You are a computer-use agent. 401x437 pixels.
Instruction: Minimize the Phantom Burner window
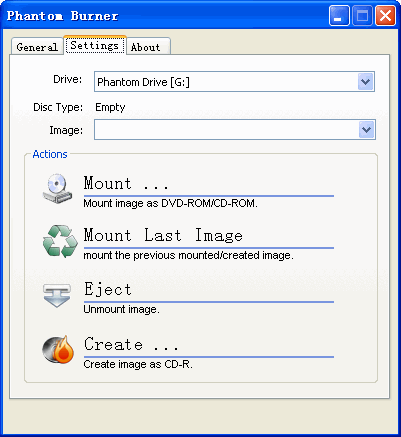339,15
